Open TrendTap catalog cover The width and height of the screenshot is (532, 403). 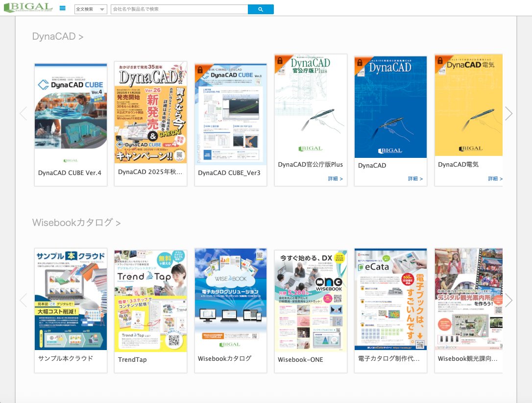[151, 301]
